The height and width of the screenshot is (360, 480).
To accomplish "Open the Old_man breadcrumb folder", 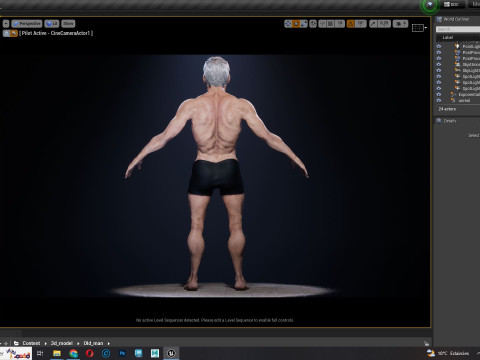I will [93, 343].
